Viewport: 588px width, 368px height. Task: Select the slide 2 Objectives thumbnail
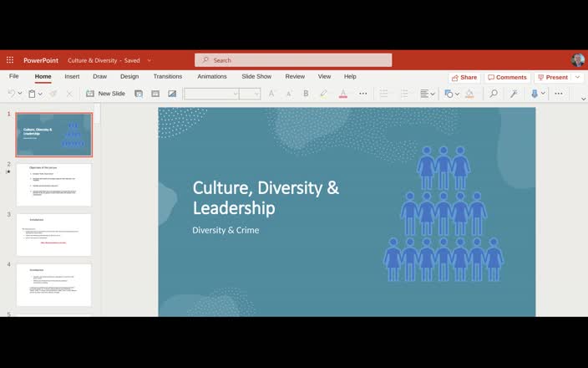click(x=53, y=184)
